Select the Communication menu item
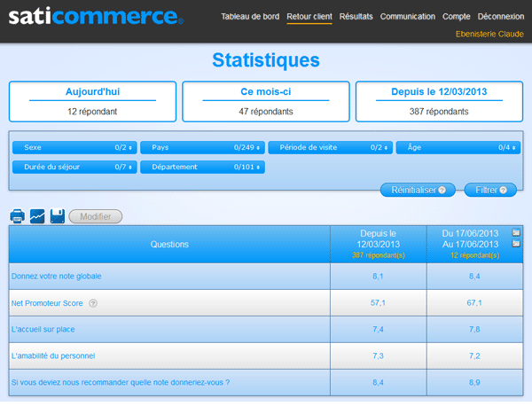532x406 pixels. (x=408, y=17)
